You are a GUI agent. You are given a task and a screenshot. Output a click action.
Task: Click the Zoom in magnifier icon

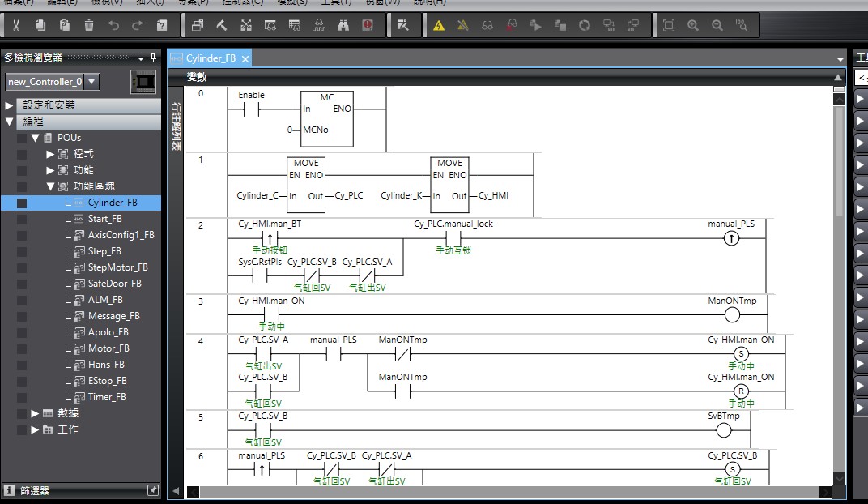[692, 26]
